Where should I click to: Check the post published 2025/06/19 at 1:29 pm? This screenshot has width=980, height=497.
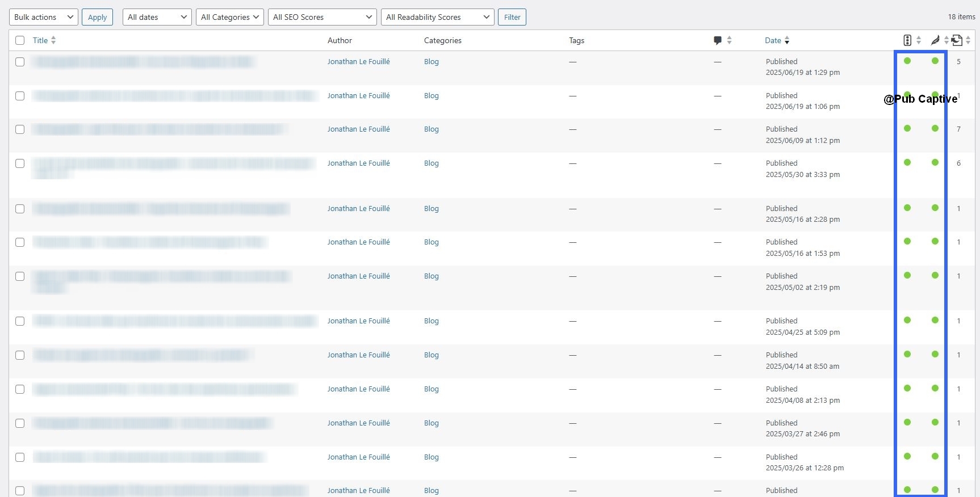[20, 62]
